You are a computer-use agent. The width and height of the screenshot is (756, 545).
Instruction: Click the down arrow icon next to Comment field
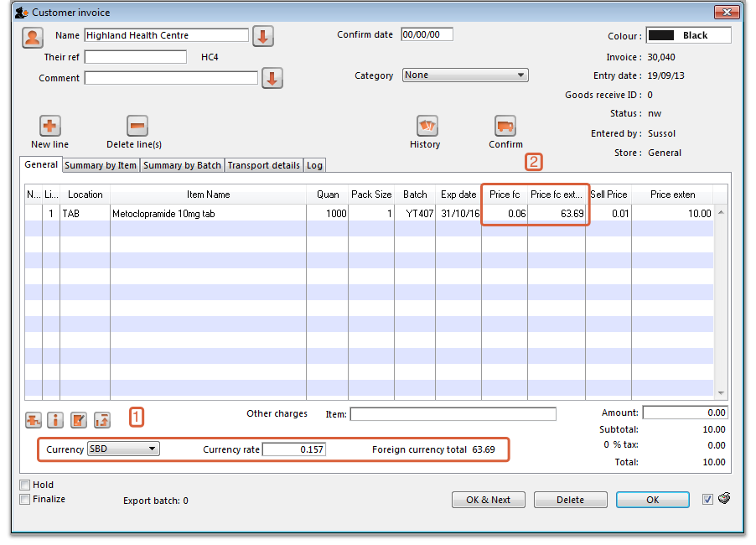click(x=272, y=79)
